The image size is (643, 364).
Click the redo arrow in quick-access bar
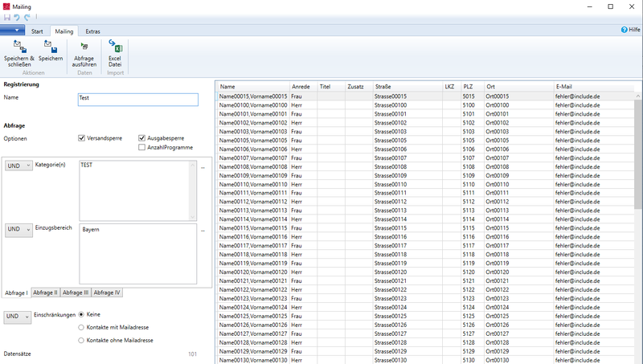tap(27, 17)
